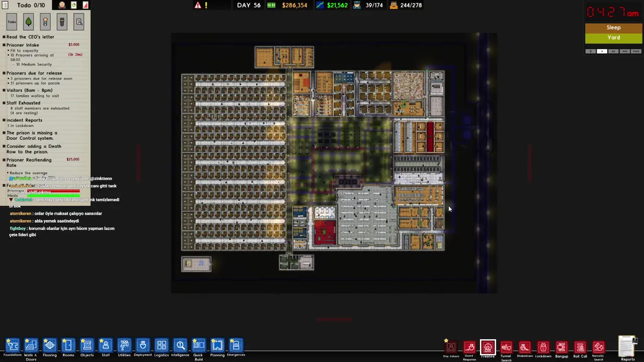Image resolution: width=644 pixels, height=362 pixels.
Task: Click the yellow exclamation alert icon
Action: tap(206, 5)
